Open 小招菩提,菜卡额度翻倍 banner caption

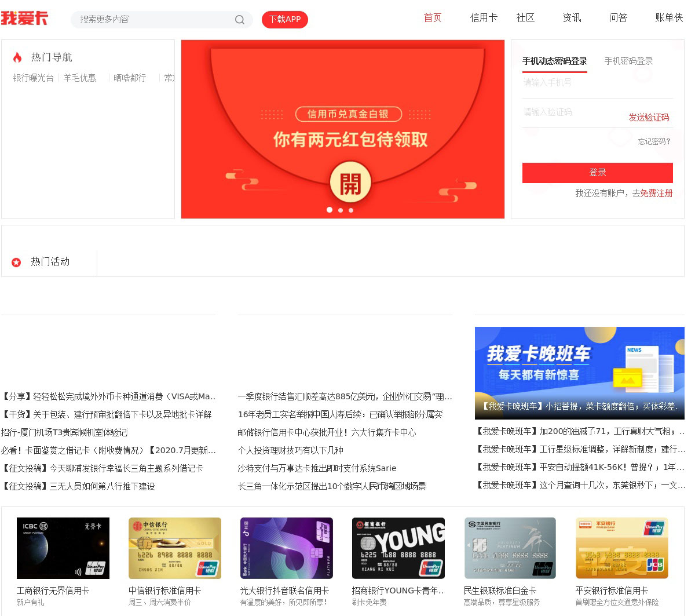580,407
